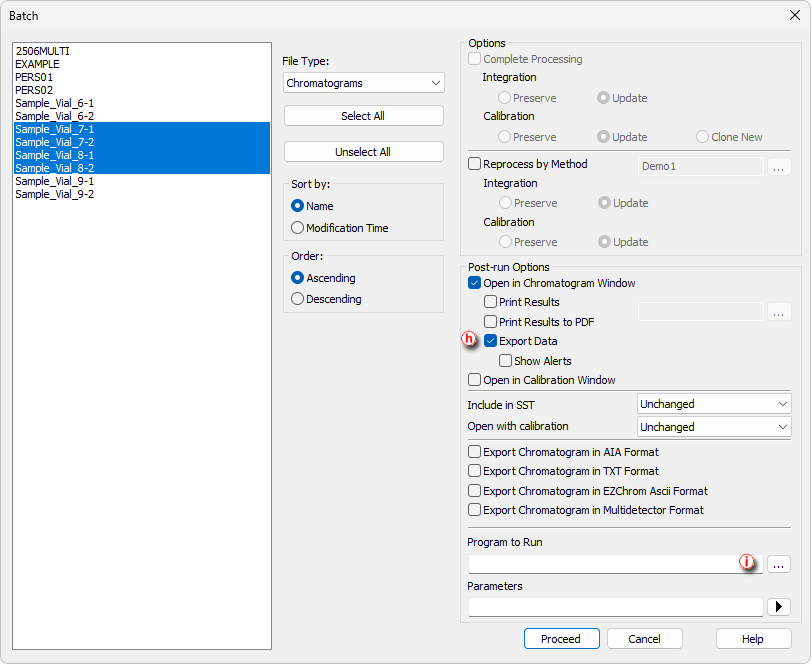Expand the Include in SST dropdown

click(714, 404)
